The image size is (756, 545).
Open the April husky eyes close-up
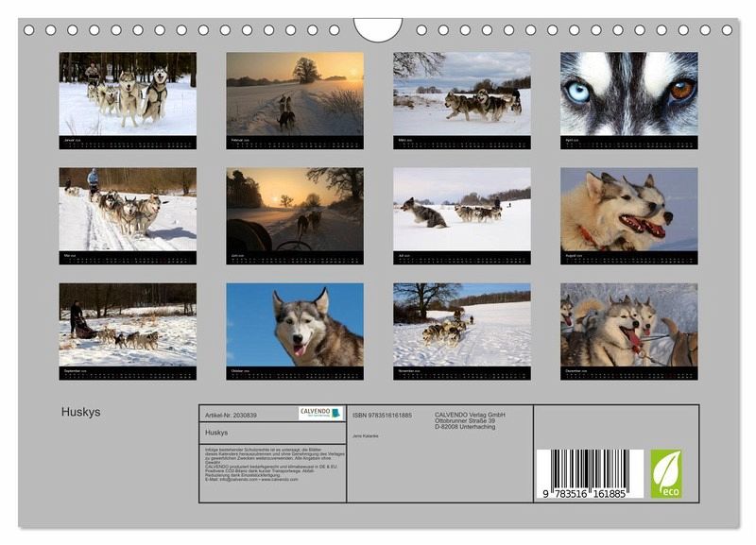[628, 94]
